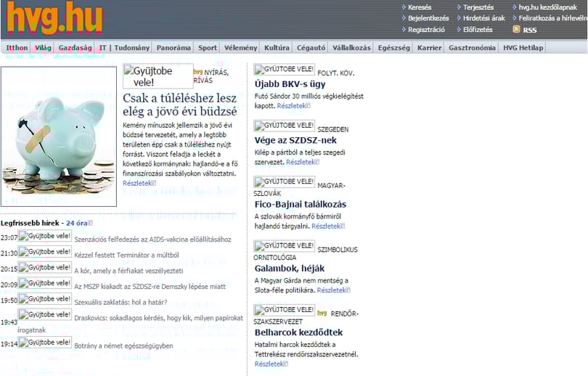Viewport: 588px width, 376px height.
Task: Go to Sport section
Action: click(208, 48)
